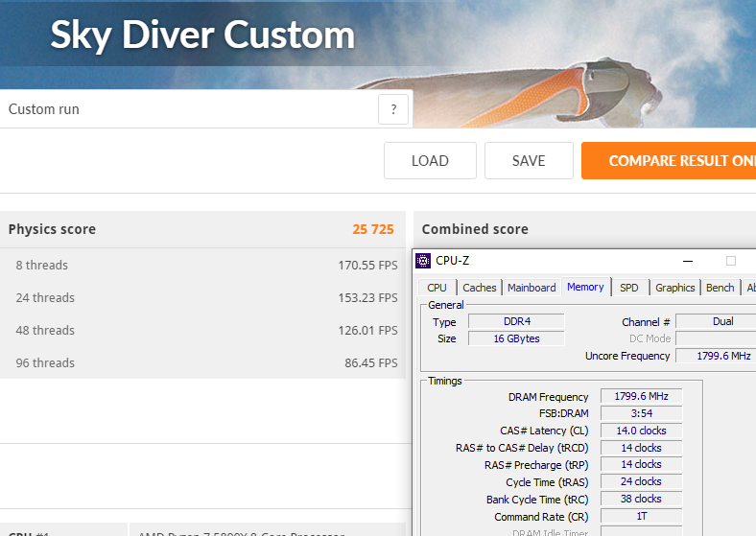This screenshot has height=536, width=756.
Task: Select the Memory tab in CPU-Z
Action: coord(585,287)
